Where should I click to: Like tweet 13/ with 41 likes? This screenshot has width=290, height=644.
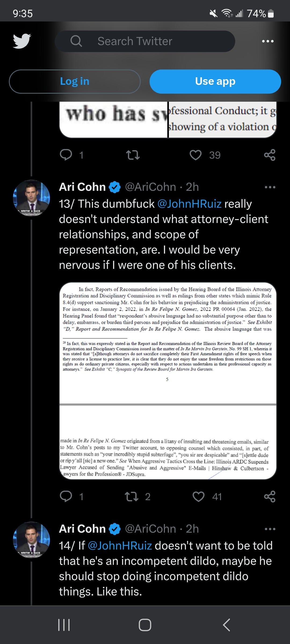(199, 496)
